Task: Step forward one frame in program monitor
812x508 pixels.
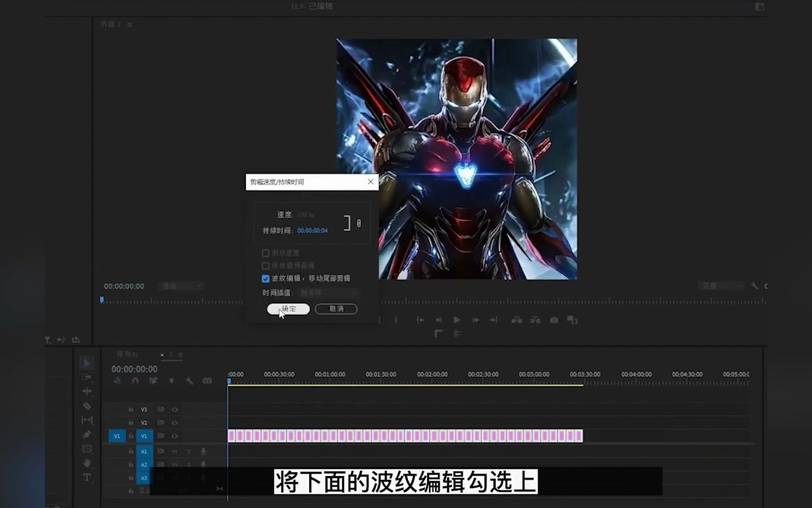Action: pos(476,320)
